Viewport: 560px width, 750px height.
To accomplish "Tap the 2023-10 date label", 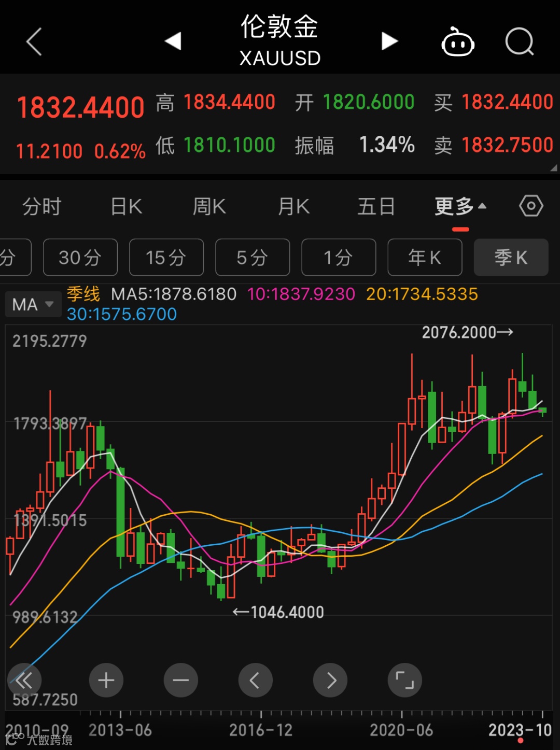I will coord(520,730).
